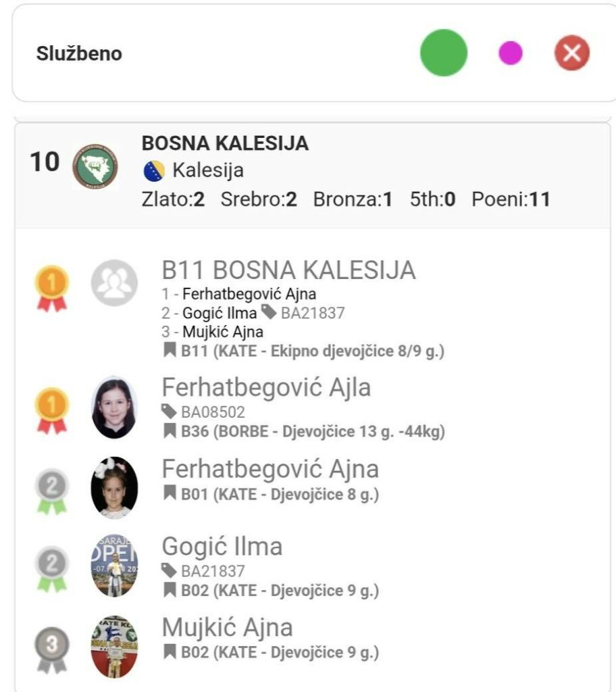Click Mujkić Ajna's profile photo

(114, 646)
